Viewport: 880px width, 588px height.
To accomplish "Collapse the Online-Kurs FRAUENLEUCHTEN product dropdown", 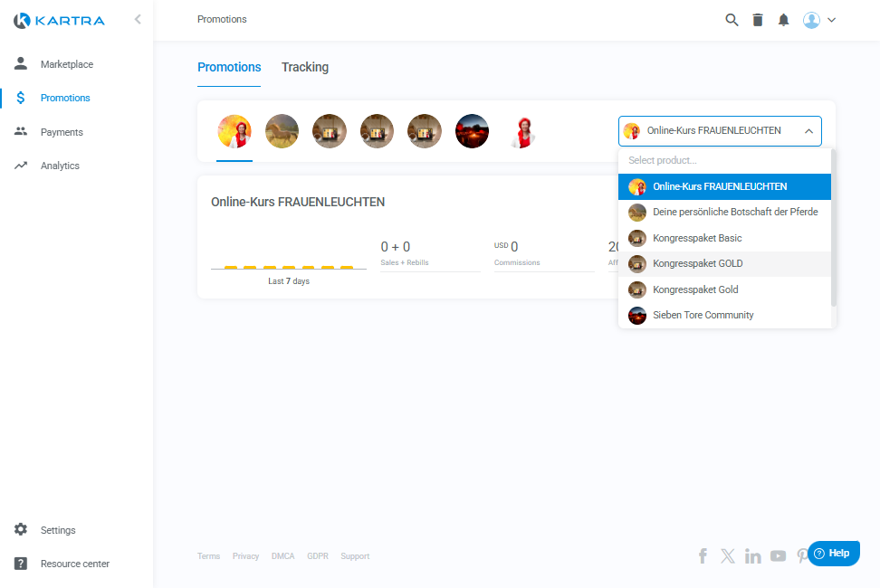I will point(720,131).
